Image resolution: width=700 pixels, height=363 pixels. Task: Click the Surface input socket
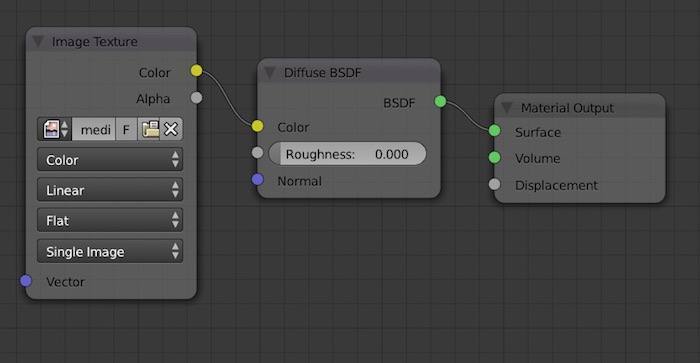(494, 130)
